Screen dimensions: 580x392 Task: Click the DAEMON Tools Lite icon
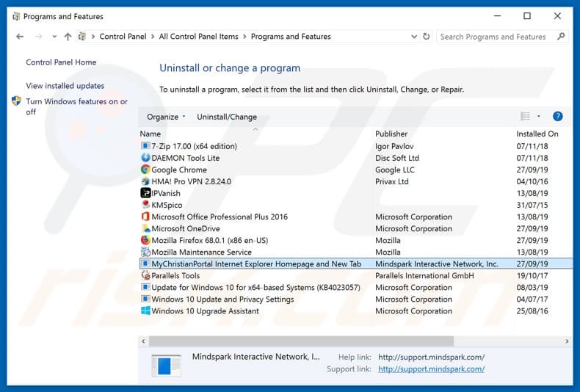point(145,158)
